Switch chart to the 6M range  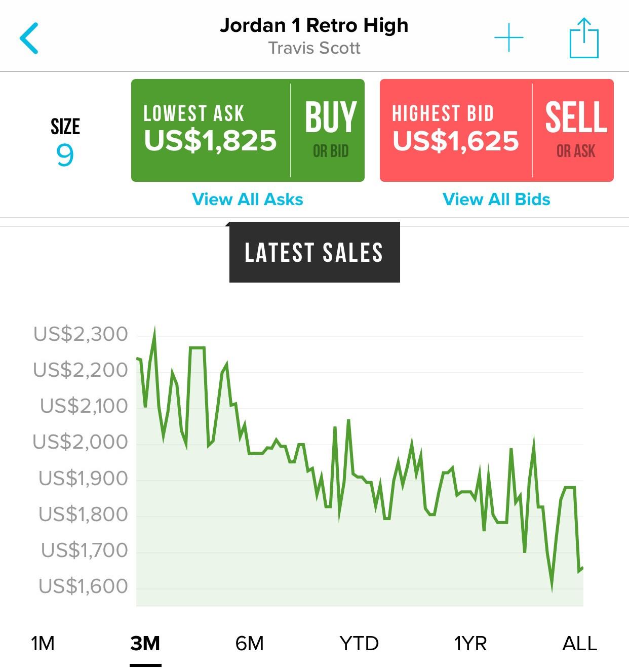point(249,644)
